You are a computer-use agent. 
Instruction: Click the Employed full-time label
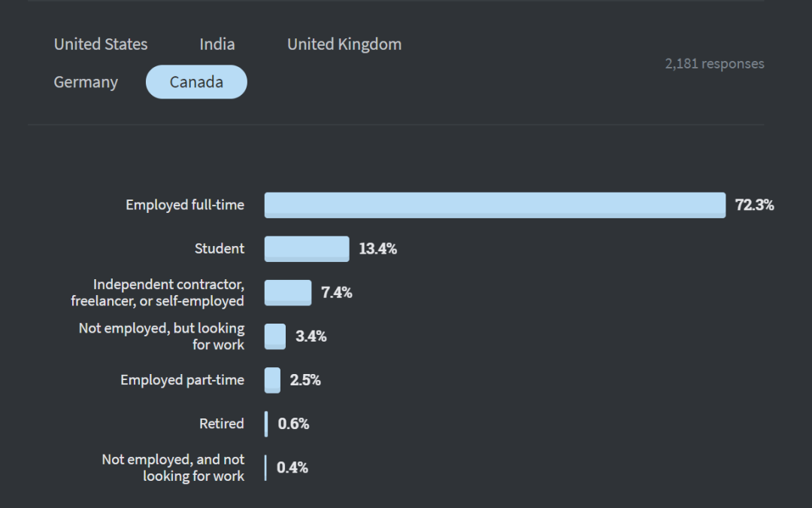[x=185, y=205]
